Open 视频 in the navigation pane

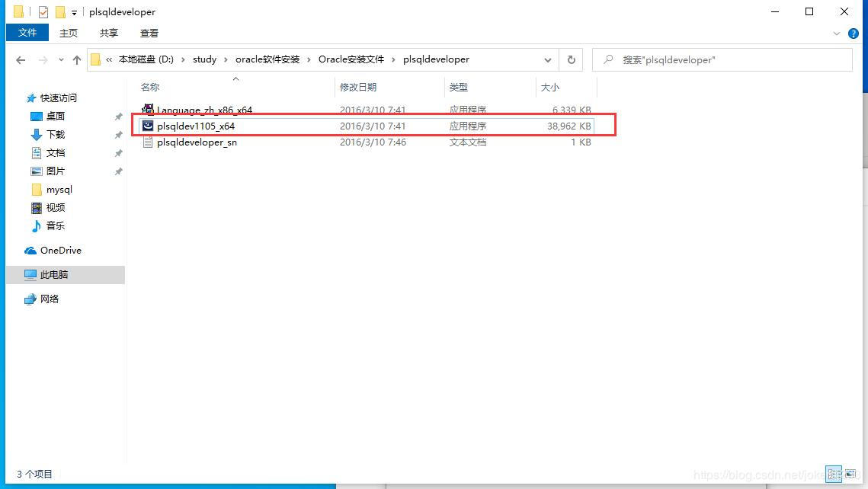pyautogui.click(x=56, y=207)
